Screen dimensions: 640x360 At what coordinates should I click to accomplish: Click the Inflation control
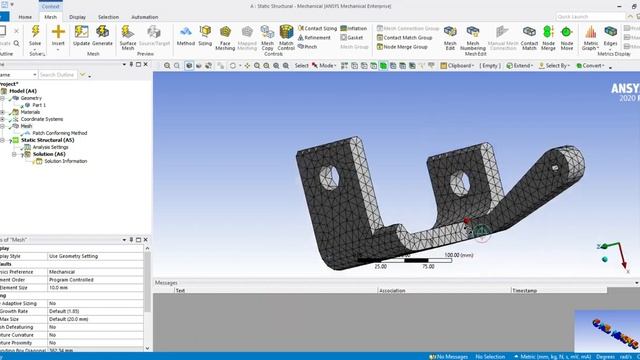[x=353, y=28]
